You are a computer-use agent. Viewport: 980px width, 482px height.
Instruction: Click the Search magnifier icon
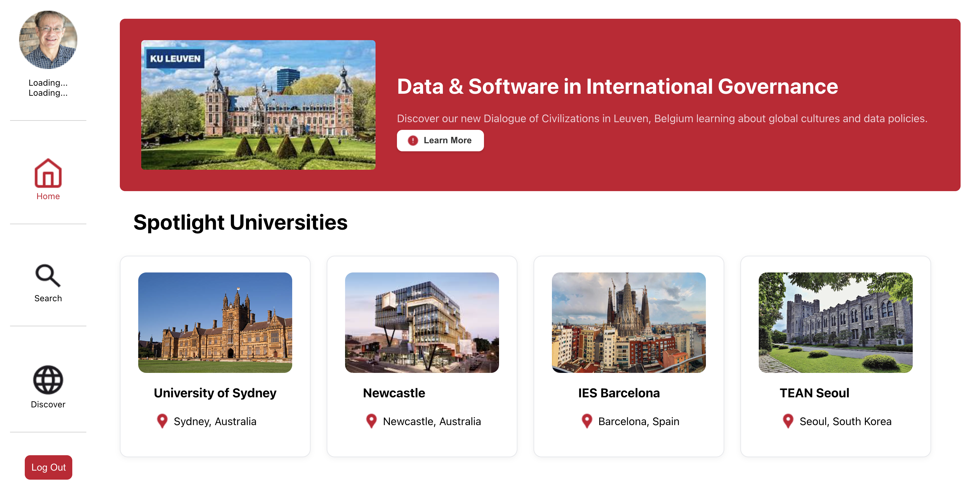(48, 275)
